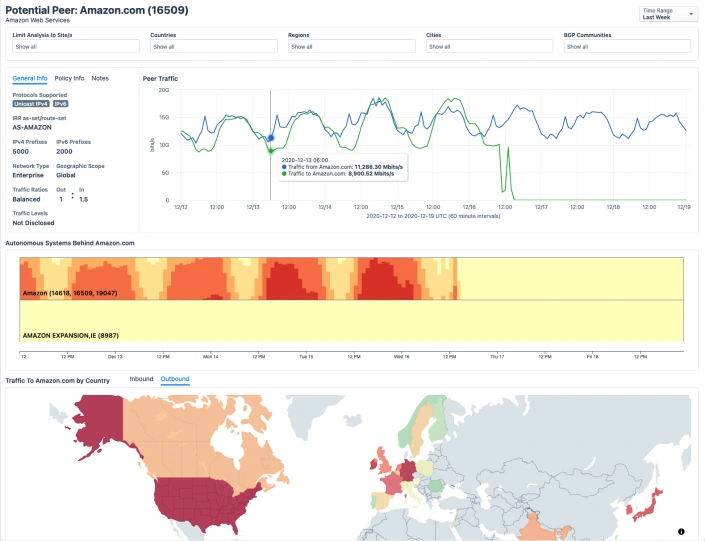Image resolution: width=705 pixels, height=541 pixels.
Task: Click the Limit Analysis to Site/s field
Action: tap(76, 46)
